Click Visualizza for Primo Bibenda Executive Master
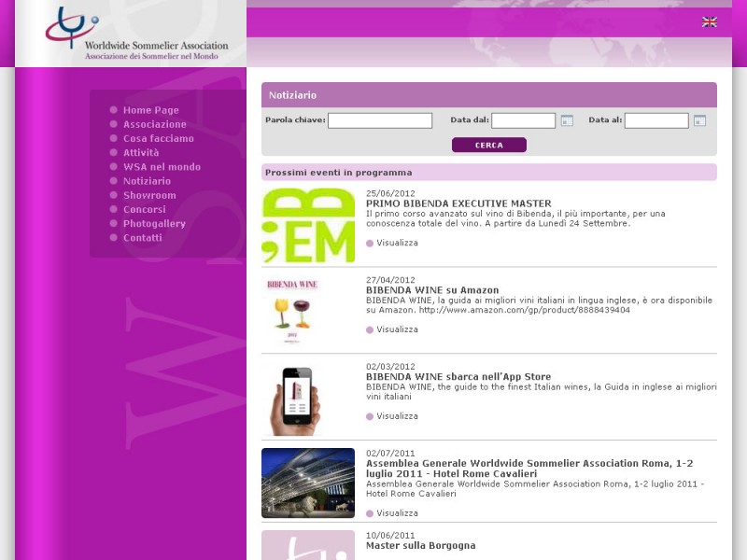The image size is (747, 560). pos(397,243)
